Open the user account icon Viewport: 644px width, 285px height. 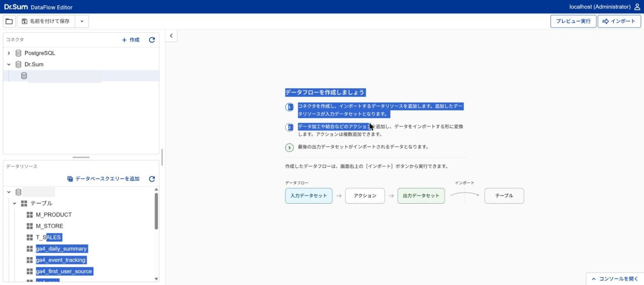click(x=637, y=7)
